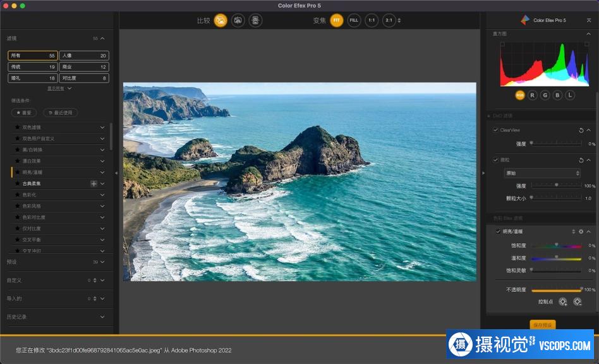Switch to split preview compare icon
599x364 pixels.
point(238,20)
